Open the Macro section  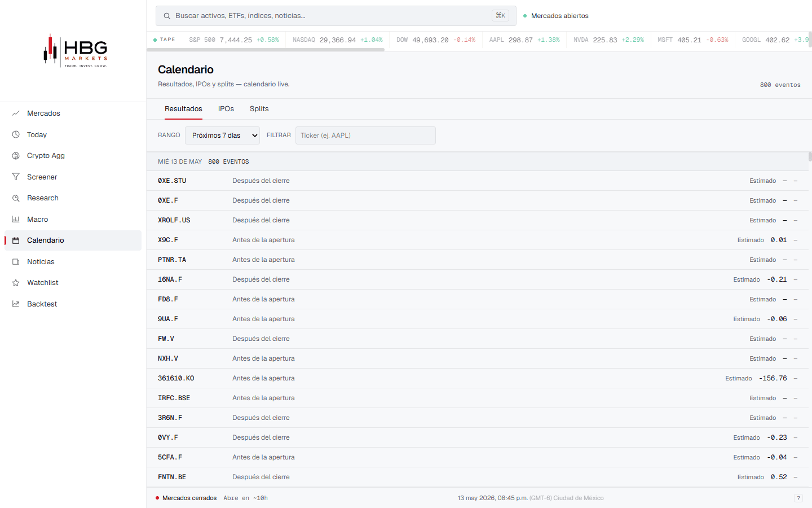coord(73,219)
